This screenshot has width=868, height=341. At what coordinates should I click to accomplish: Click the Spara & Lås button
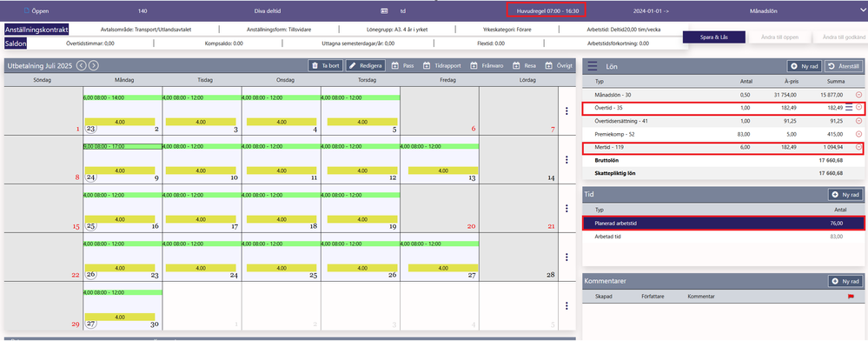click(713, 37)
